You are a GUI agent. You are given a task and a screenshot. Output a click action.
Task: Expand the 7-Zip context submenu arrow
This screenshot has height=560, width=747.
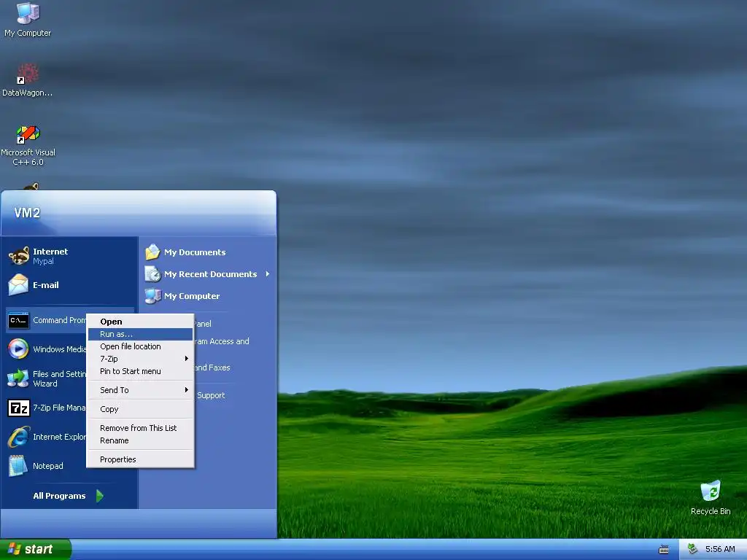[x=187, y=359]
